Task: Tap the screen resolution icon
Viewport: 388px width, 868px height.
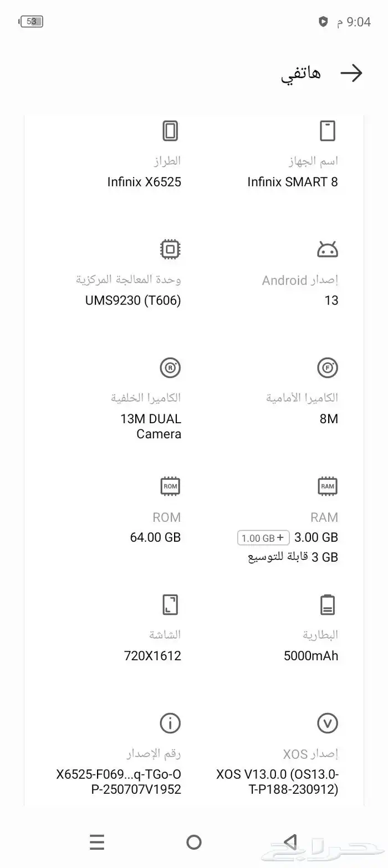Action: [x=170, y=605]
